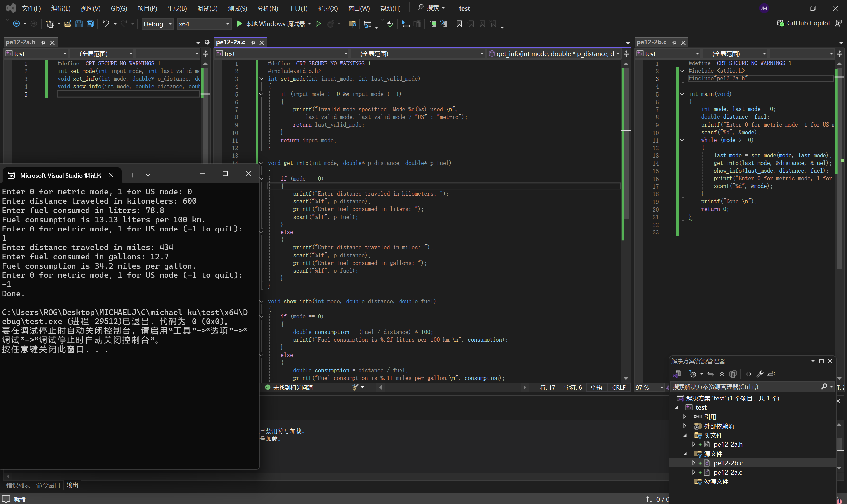Open the 调试(D) menu
This screenshot has height=504, width=847.
pyautogui.click(x=207, y=8)
